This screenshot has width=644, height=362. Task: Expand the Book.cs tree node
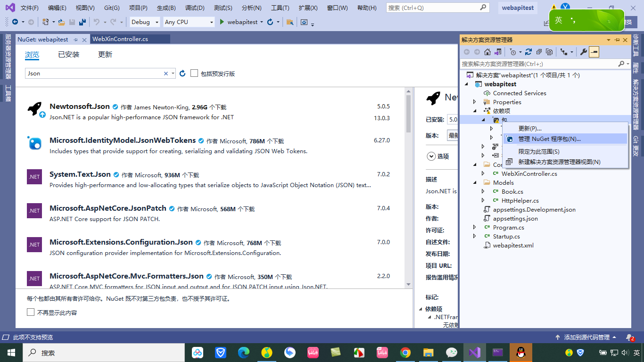[483, 191]
